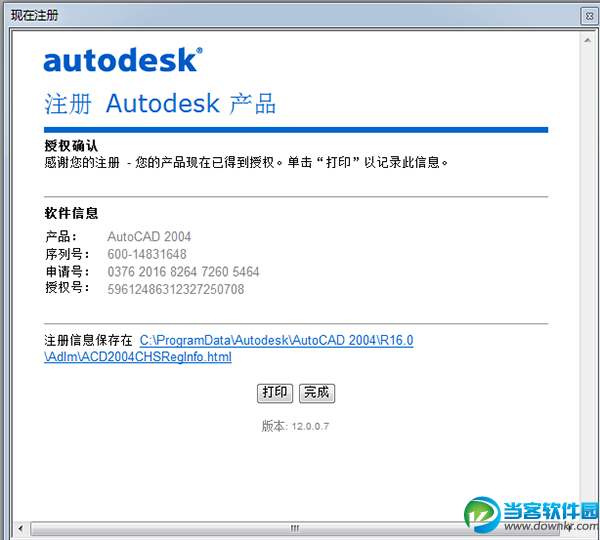Click the 完成 (Finish) button
Screen dimensions: 600x540
pos(317,393)
